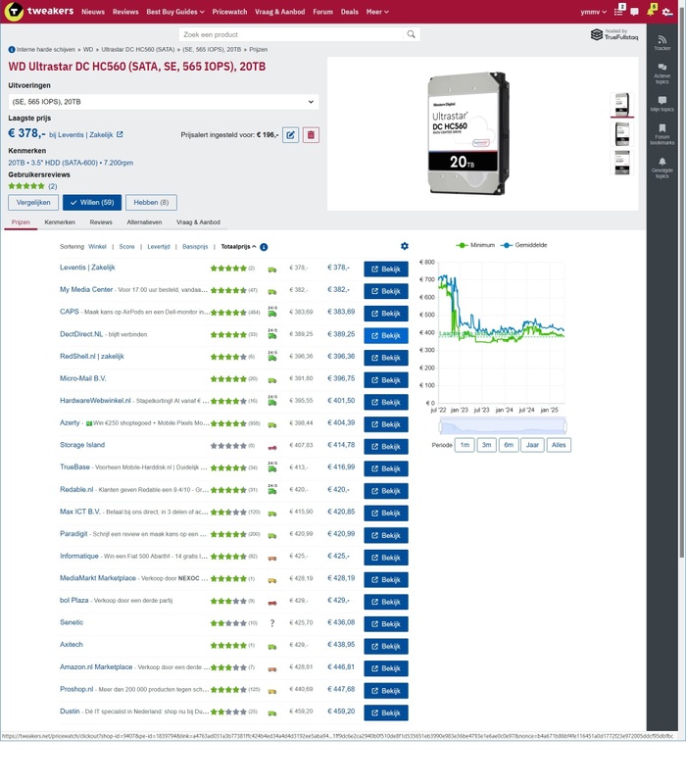Click the Tweakers logo icon

tap(14, 12)
